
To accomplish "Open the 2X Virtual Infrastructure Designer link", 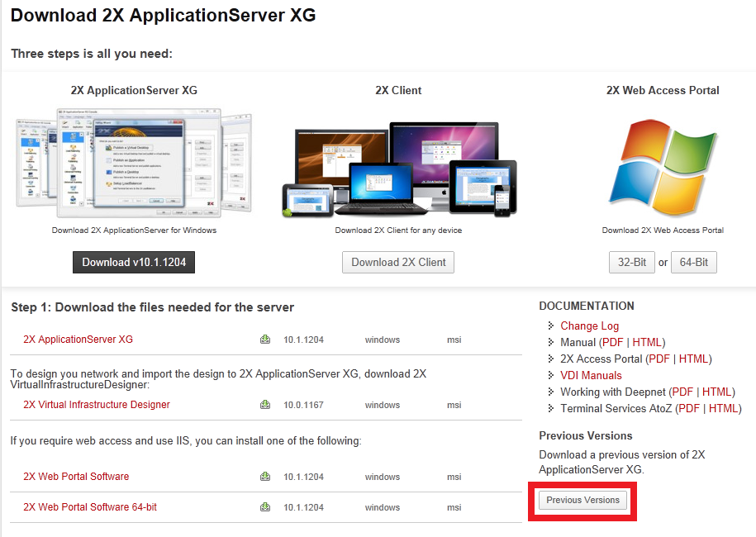I will pos(97,405).
